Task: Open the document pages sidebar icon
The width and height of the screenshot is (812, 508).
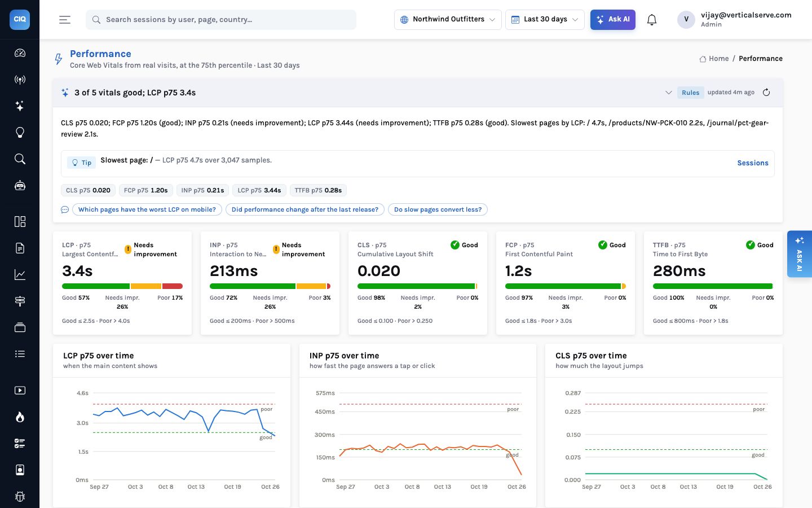Action: point(20,248)
